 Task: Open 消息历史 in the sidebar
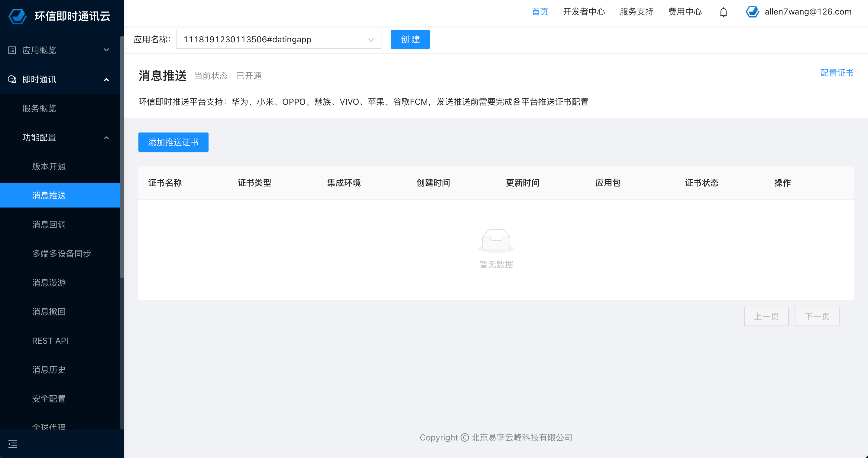pyautogui.click(x=60, y=370)
